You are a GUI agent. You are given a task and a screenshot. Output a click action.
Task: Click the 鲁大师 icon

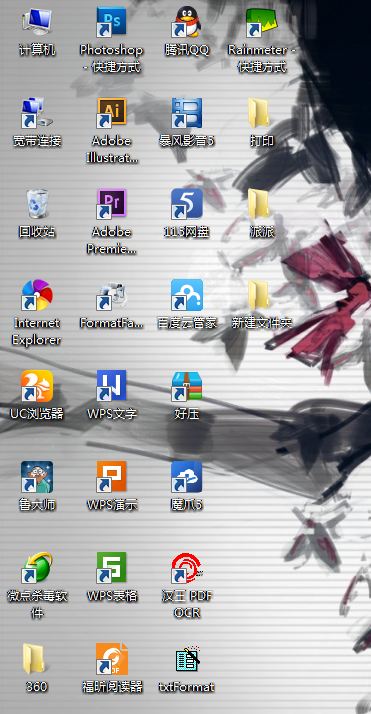(x=37, y=477)
